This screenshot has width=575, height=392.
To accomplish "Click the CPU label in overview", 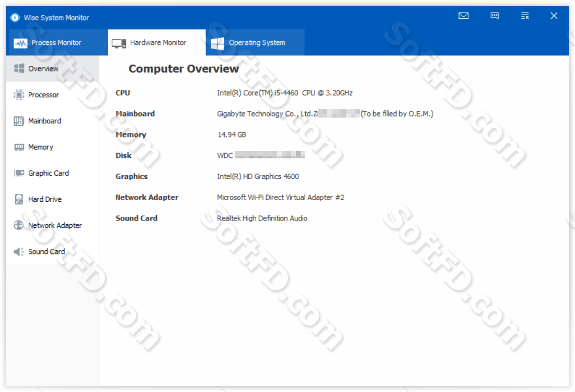I will [x=123, y=93].
